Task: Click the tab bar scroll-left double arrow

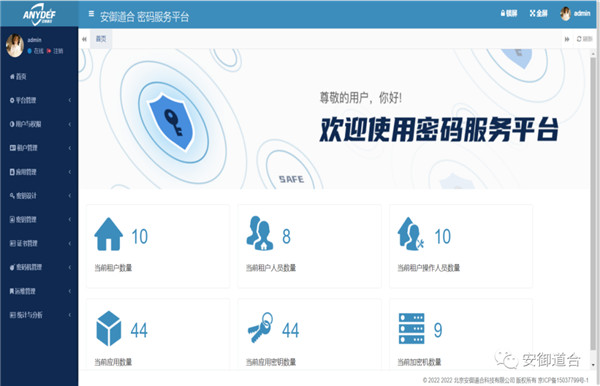Action: [84, 39]
